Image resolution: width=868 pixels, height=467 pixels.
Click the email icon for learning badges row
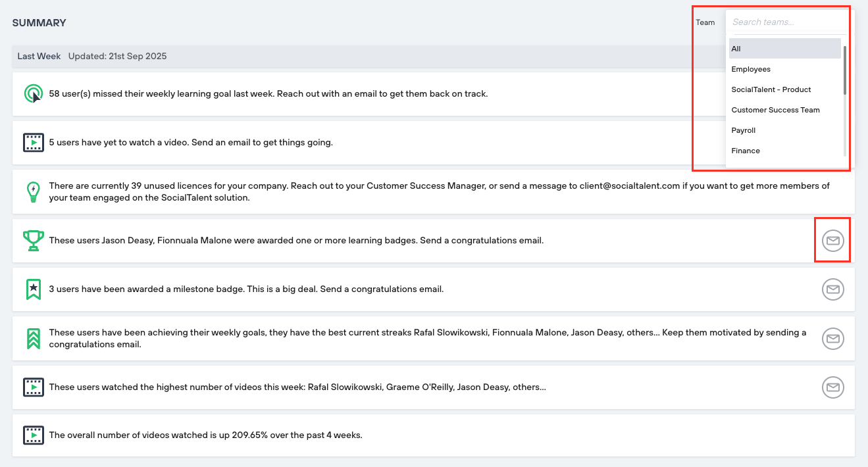click(832, 241)
